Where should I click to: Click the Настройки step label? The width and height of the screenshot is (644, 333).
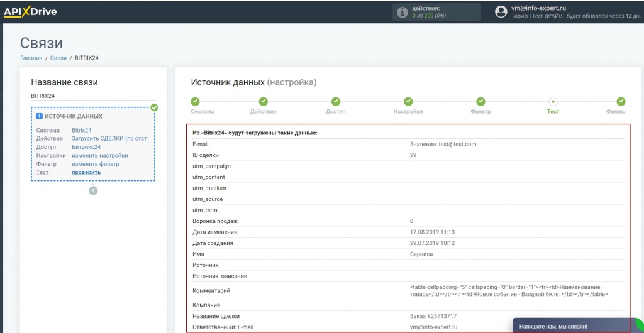[x=408, y=112]
